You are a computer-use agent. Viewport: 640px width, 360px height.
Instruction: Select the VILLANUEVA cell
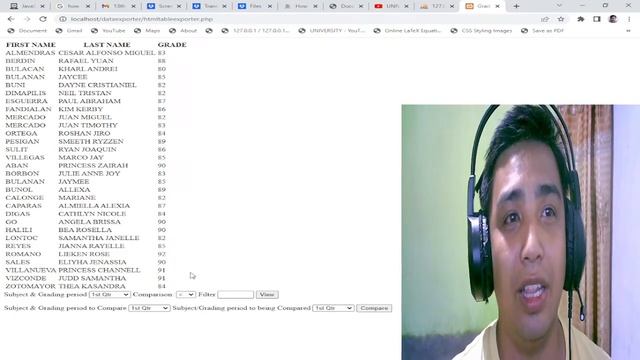pyautogui.click(x=31, y=270)
